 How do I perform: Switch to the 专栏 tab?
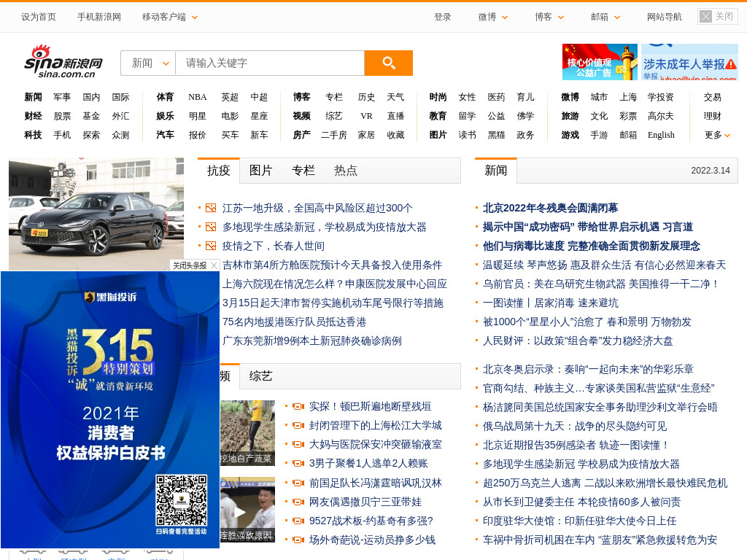(303, 171)
